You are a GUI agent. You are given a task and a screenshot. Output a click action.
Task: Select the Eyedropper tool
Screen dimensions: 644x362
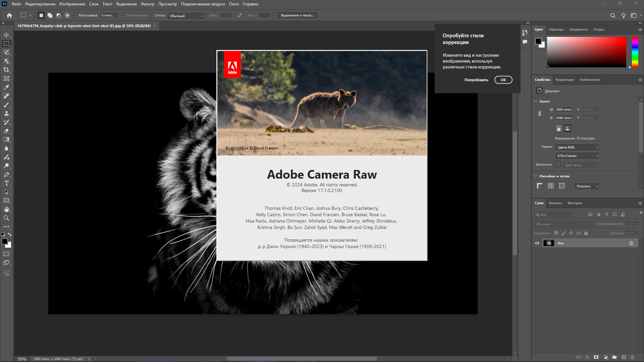coord(6,87)
